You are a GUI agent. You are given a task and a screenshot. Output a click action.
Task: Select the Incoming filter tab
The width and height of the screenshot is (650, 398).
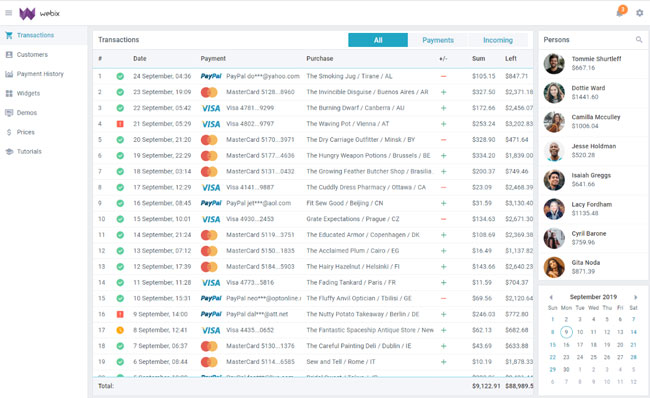[498, 40]
